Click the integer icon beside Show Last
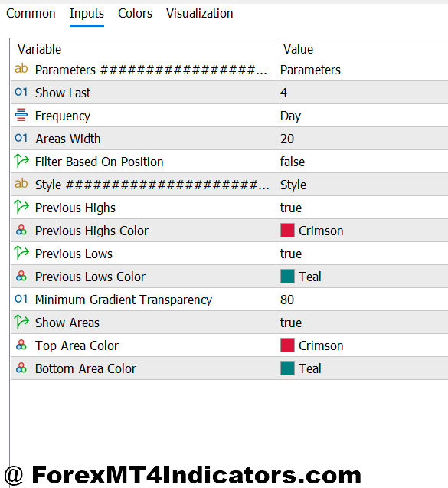 tap(21, 92)
